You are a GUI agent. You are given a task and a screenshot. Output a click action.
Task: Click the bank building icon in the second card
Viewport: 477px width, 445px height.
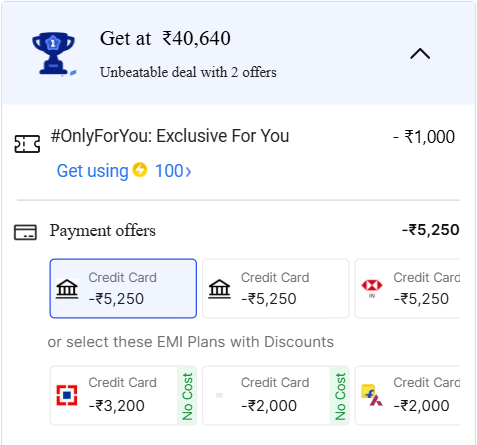(x=219, y=289)
